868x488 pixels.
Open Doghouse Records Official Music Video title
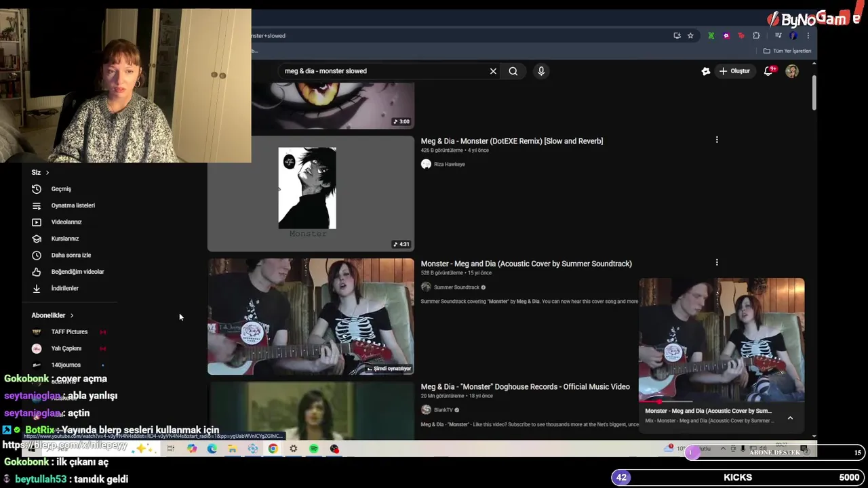pyautogui.click(x=526, y=387)
